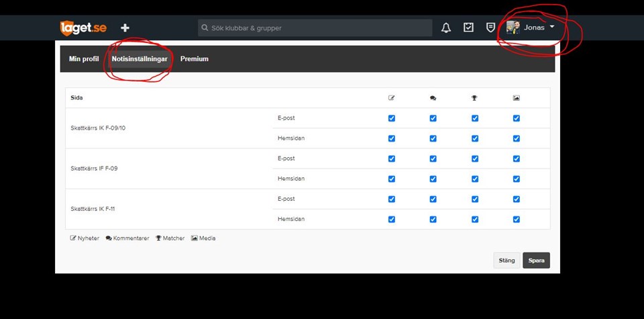644x319 pixels.
Task: Click the comments column header icon
Action: tap(433, 98)
